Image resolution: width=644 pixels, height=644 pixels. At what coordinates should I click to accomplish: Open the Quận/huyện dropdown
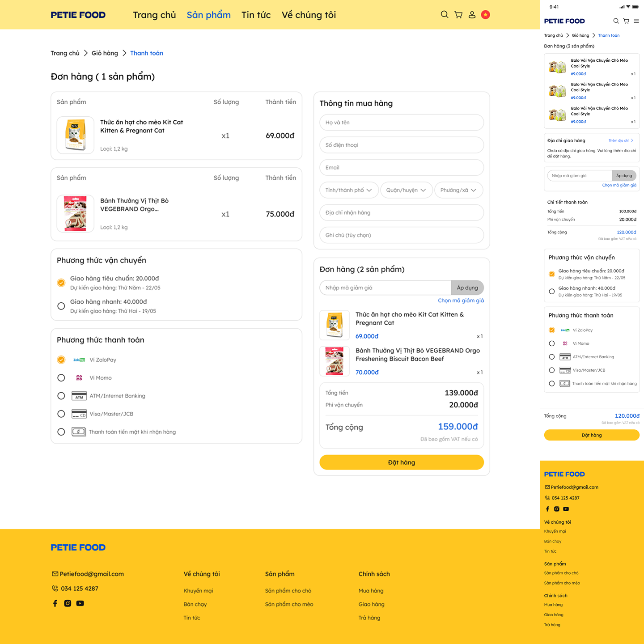tap(407, 190)
